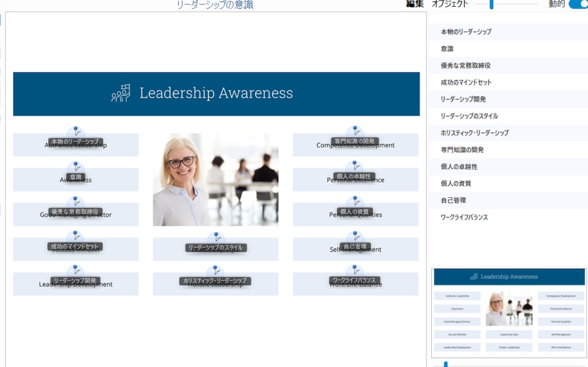Click the pin above 個人の卓越性 canvas label
Image resolution: width=588 pixels, height=367 pixels.
(355, 167)
